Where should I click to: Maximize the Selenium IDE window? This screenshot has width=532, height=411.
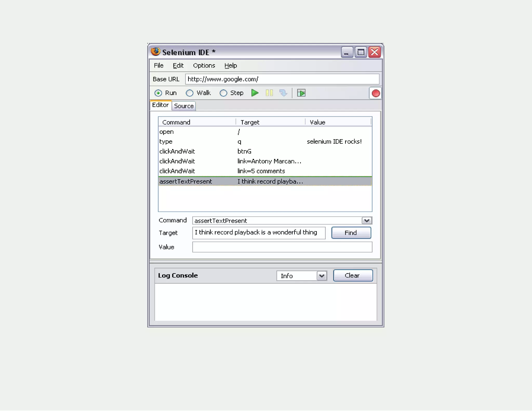[361, 52]
